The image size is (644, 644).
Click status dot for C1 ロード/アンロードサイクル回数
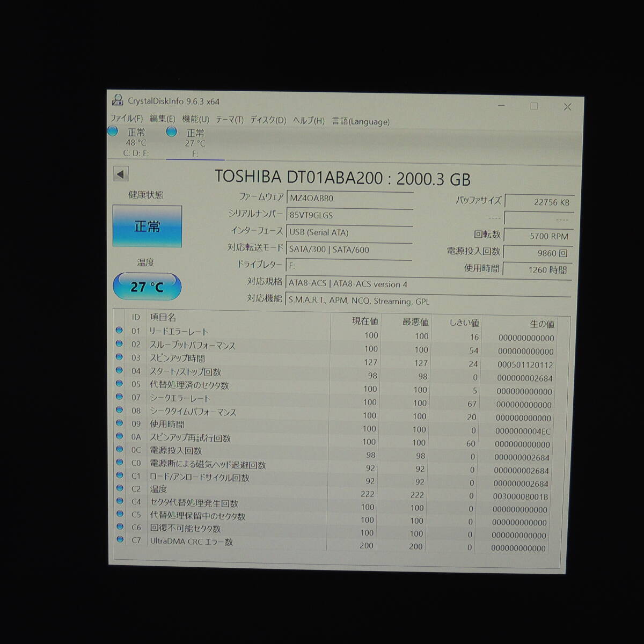(x=119, y=475)
